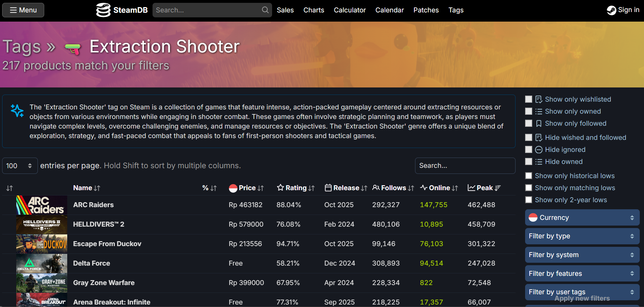Sort table by Rating star column

click(x=295, y=188)
